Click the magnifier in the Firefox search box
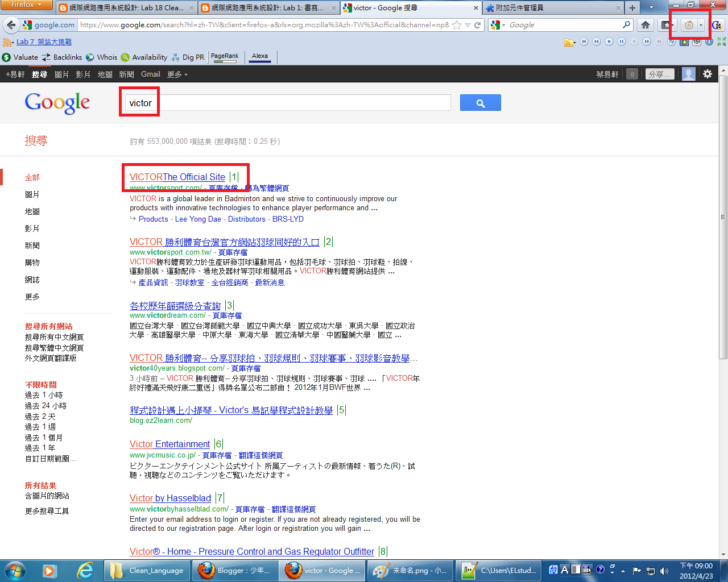Viewport: 728px width, 582px height. click(626, 25)
